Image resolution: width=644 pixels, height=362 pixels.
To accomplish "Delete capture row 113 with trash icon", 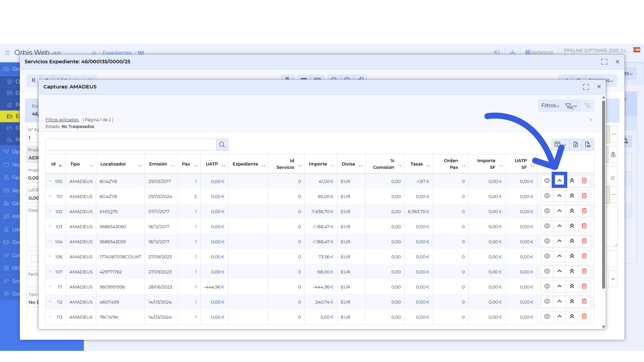I will [x=584, y=316].
